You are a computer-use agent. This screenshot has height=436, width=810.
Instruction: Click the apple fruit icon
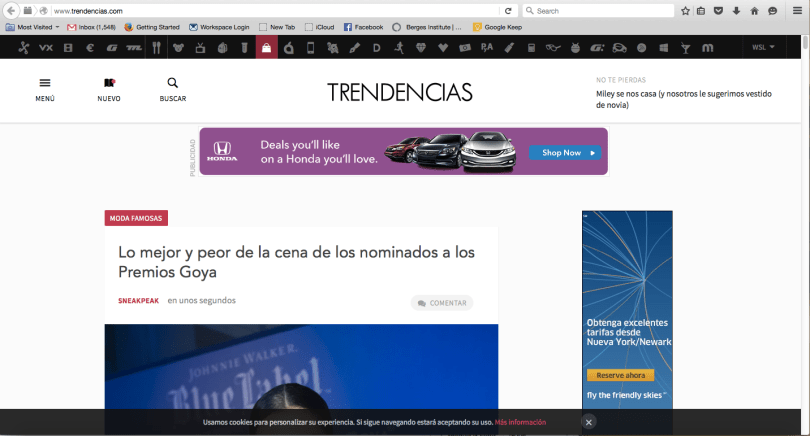289,48
